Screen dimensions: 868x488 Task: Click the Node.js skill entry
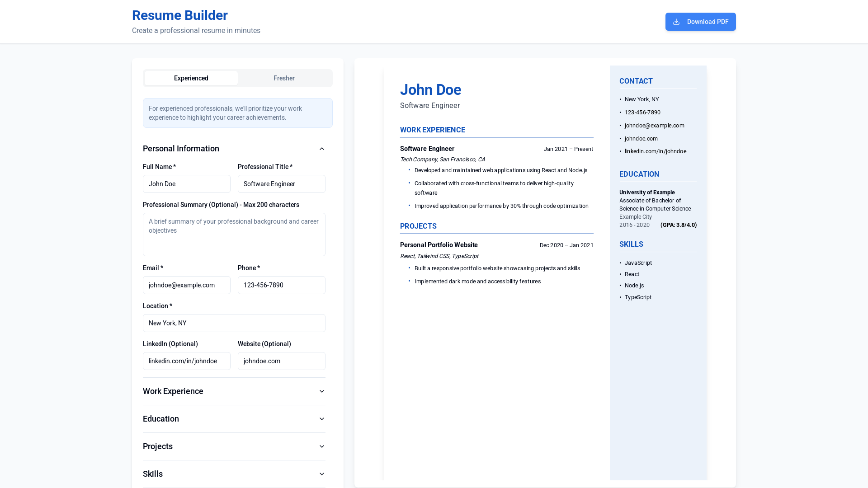pyautogui.click(x=634, y=286)
